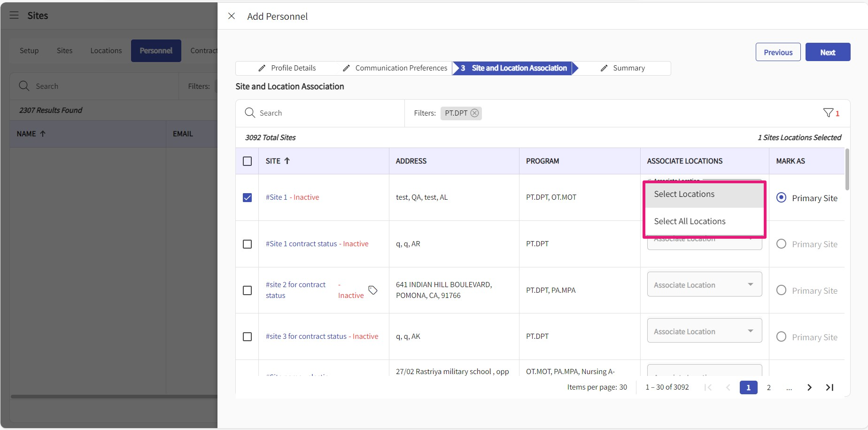Uncheck the #Site 1 row checkbox
The height and width of the screenshot is (430, 868).
coord(247,197)
